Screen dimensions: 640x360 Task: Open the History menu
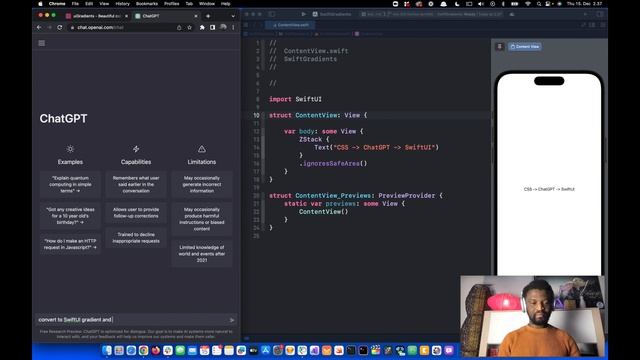pyautogui.click(x=122, y=4)
